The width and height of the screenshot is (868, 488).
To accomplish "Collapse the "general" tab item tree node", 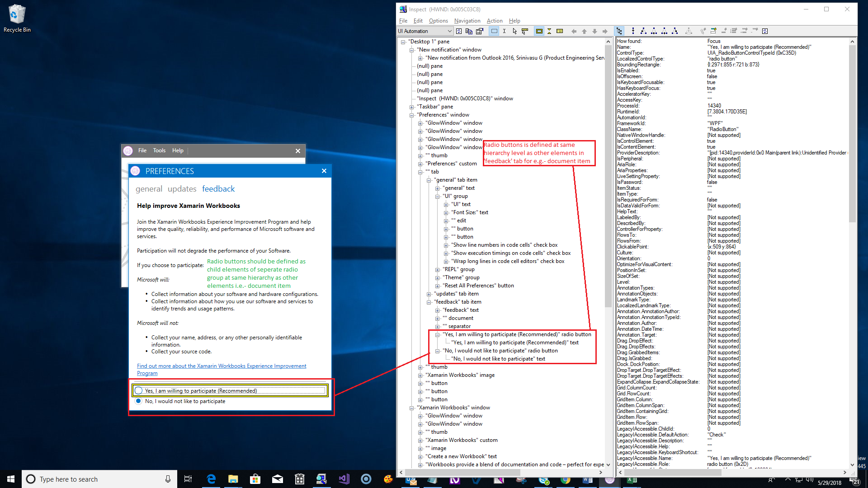I will [429, 180].
